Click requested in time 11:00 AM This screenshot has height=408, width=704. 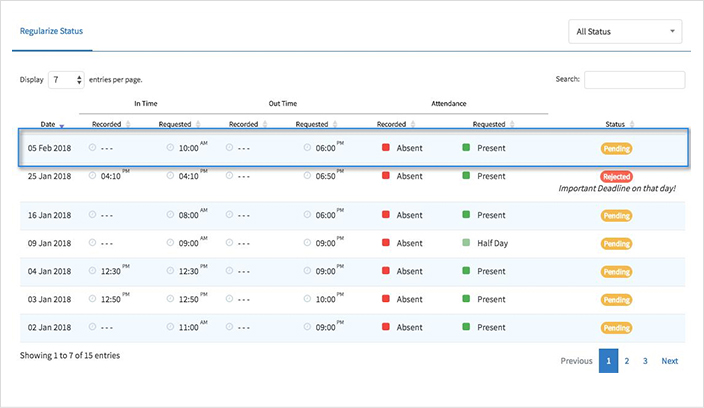pos(193,326)
